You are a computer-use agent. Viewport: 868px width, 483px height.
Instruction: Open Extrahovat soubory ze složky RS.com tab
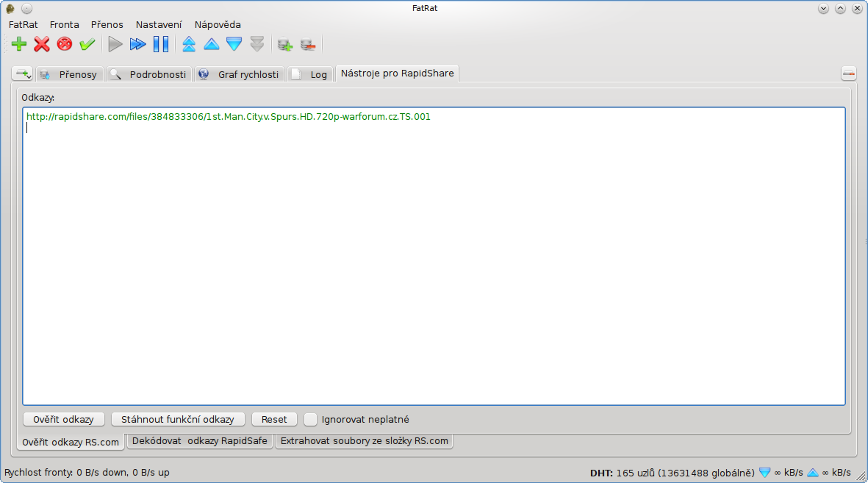click(365, 441)
